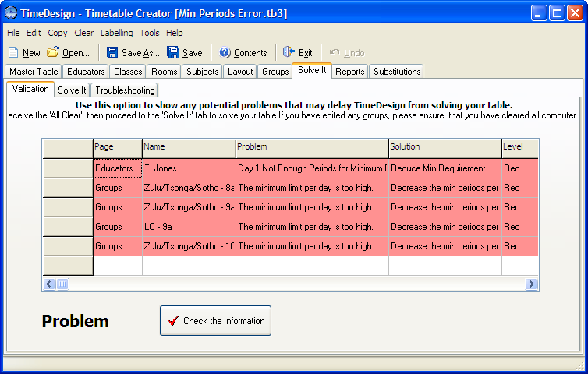Click the Exit toolbar label
This screenshot has width=588, height=374.
pyautogui.click(x=305, y=53)
